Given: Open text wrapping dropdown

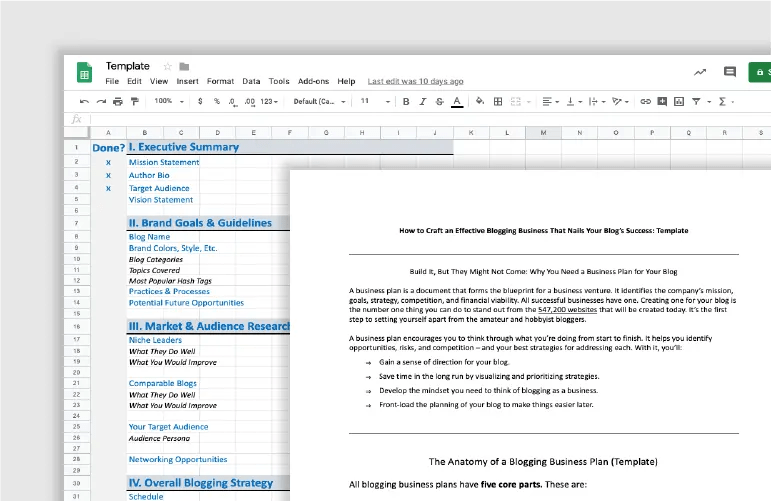Looking at the screenshot, I should click(x=597, y=101).
